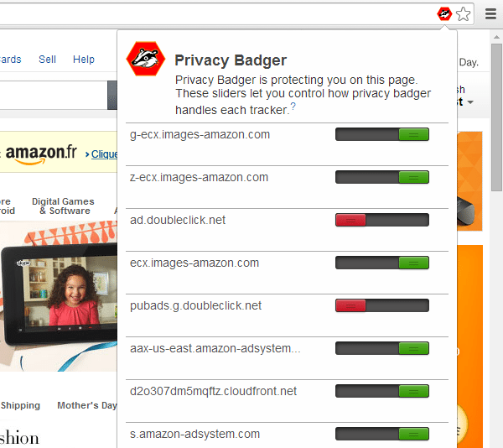The width and height of the screenshot is (503, 448).
Task: Adjust slider for s.amazon-adsystem.com
Action: [382, 434]
